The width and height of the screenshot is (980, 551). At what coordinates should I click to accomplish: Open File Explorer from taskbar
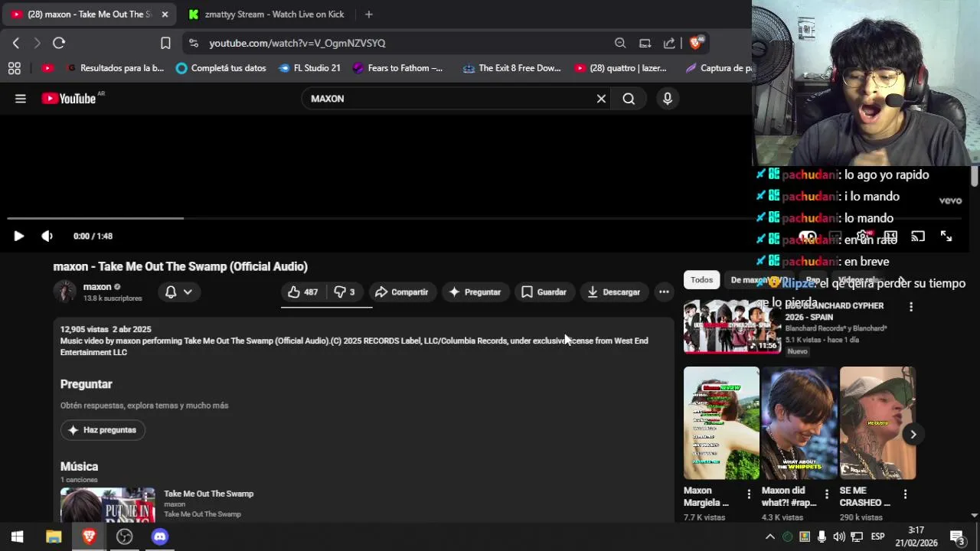tap(54, 536)
